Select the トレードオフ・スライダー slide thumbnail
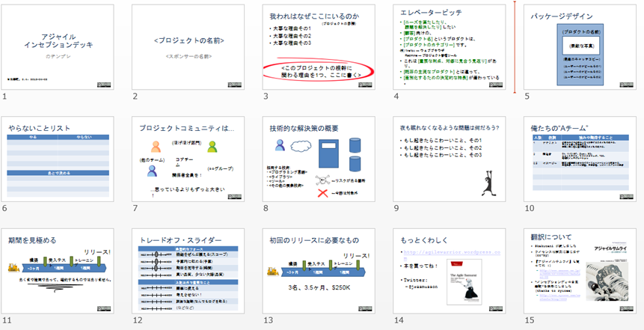Screen dimensions: 644x330 [188, 271]
